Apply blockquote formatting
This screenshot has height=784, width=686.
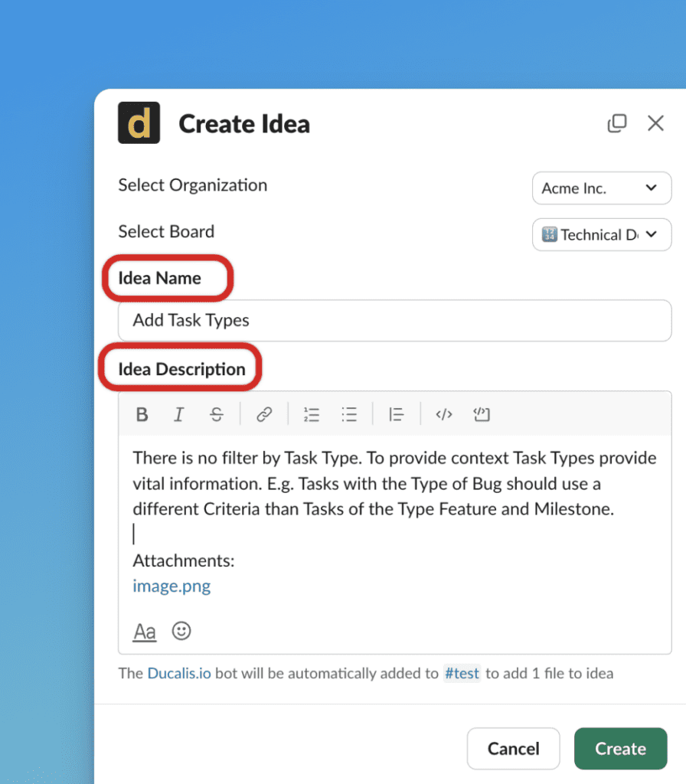click(396, 414)
